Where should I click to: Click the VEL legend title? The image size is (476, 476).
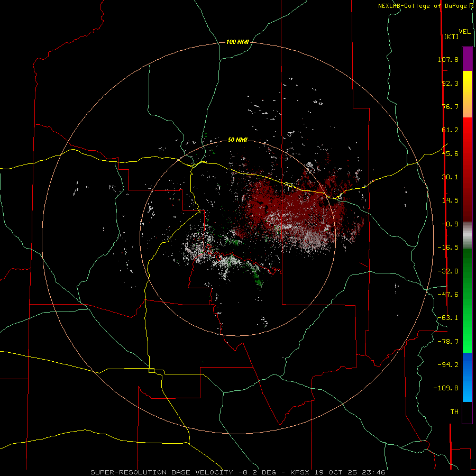pyautogui.click(x=464, y=32)
